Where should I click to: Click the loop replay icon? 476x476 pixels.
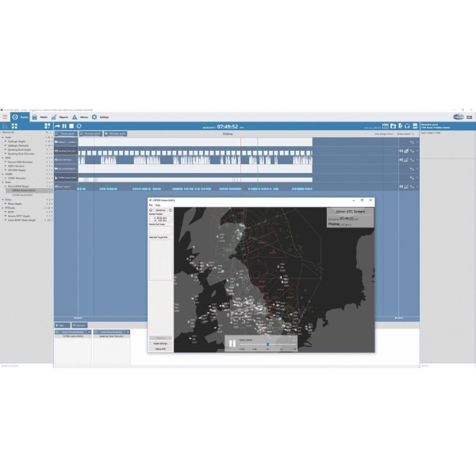point(79,125)
